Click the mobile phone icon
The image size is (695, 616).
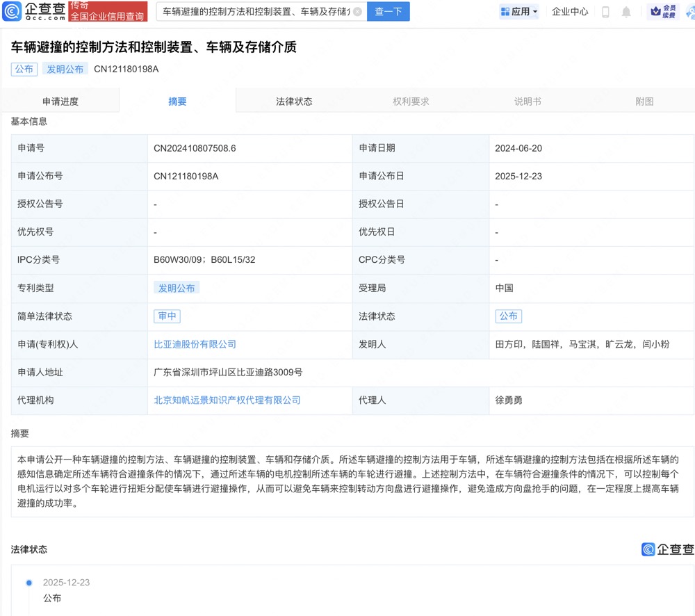605,12
